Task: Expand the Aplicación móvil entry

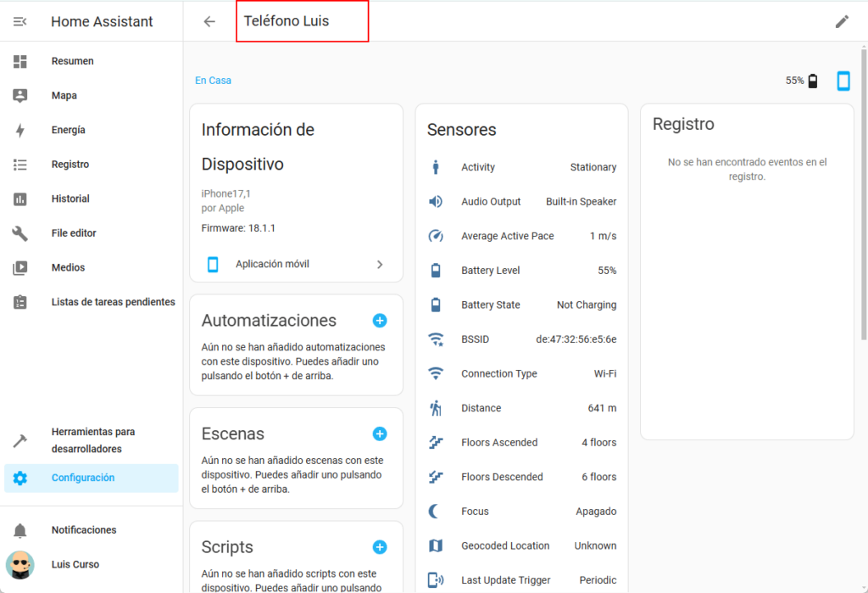Action: [x=296, y=264]
